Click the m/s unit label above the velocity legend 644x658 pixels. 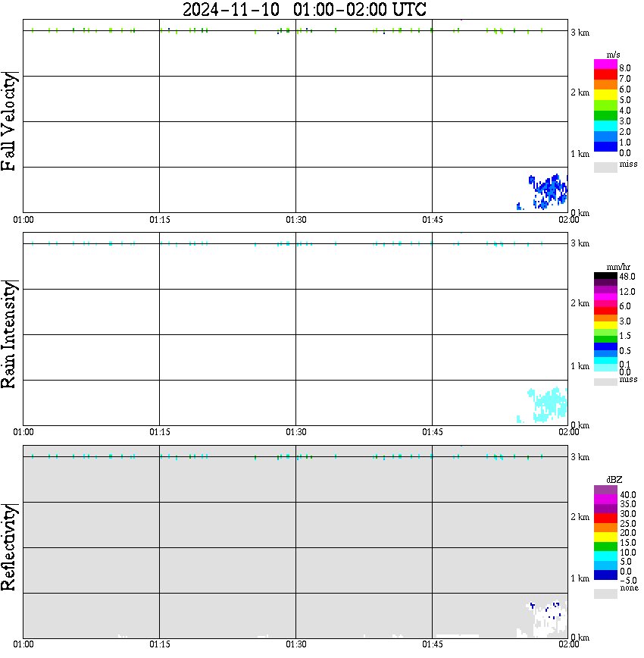tap(613, 55)
